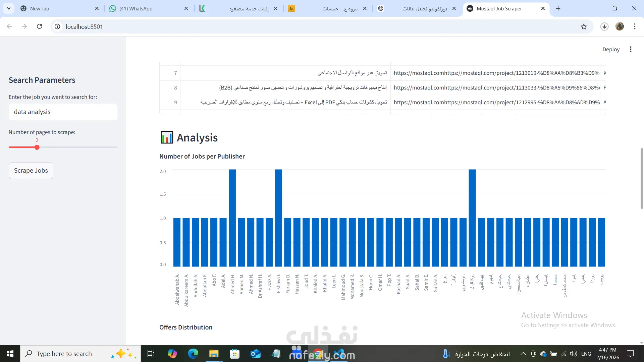Switch to the New Tab tab
The height and width of the screenshot is (362, 644).
(40, 8)
